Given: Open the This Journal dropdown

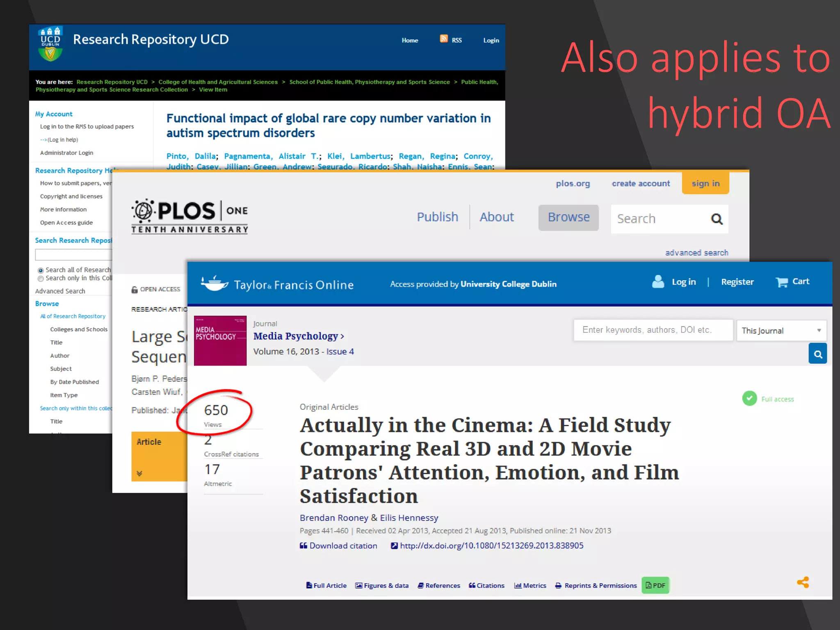Looking at the screenshot, I should 781,331.
